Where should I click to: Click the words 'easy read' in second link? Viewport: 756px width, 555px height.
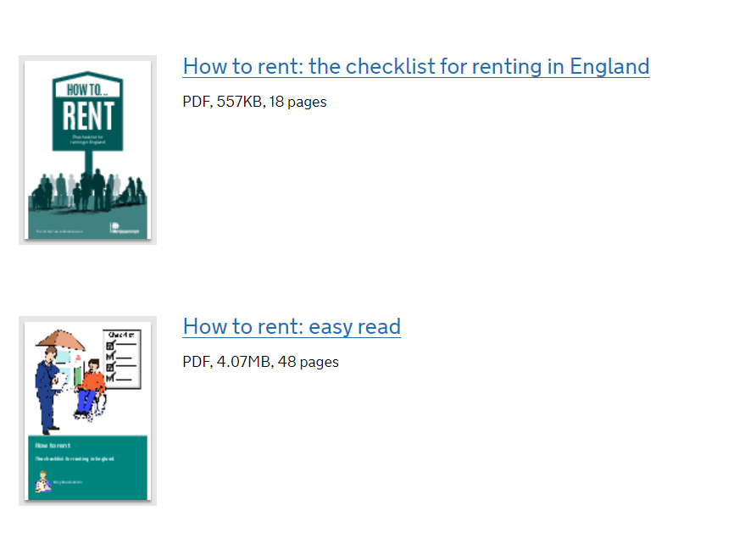click(x=355, y=327)
